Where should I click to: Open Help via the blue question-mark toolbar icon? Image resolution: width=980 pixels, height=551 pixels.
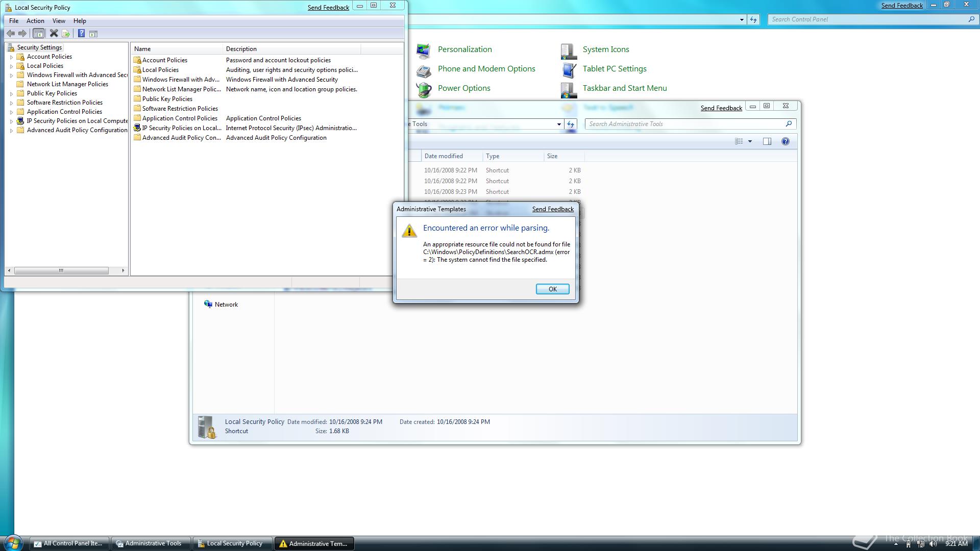pyautogui.click(x=81, y=34)
